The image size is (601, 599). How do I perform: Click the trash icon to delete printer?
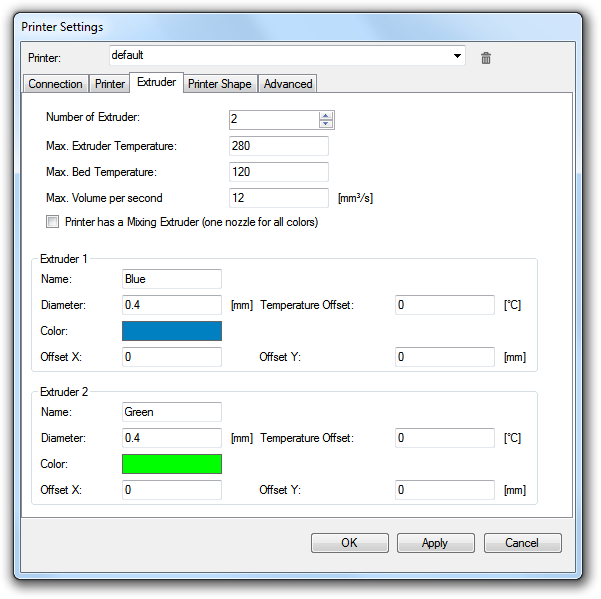[x=486, y=58]
